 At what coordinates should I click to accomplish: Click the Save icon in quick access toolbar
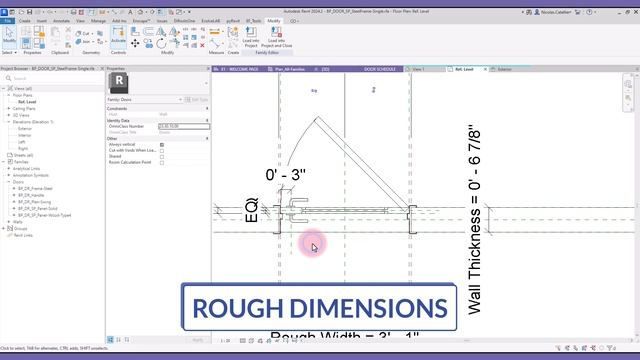[x=29, y=12]
